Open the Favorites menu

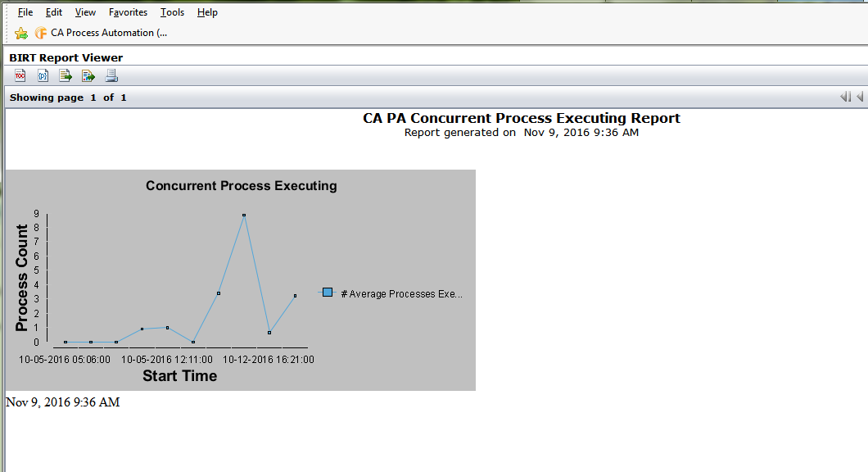[x=128, y=12]
